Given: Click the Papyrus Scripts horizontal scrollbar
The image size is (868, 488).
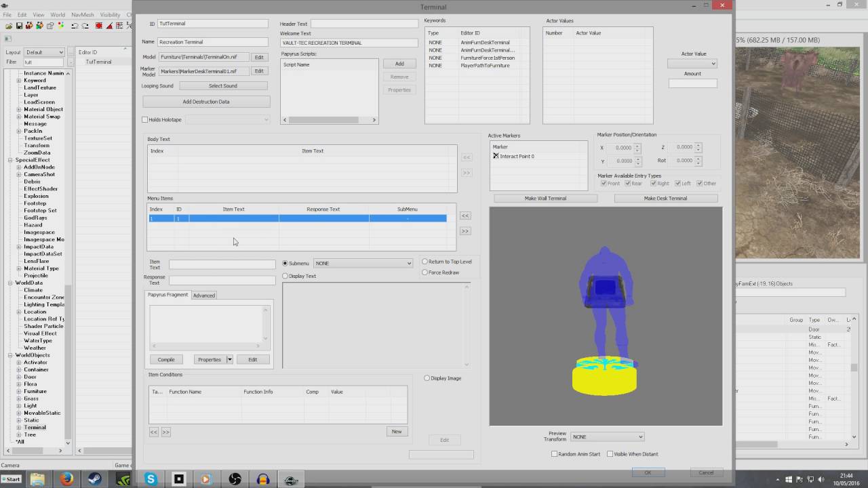Looking at the screenshot, I should point(330,120).
